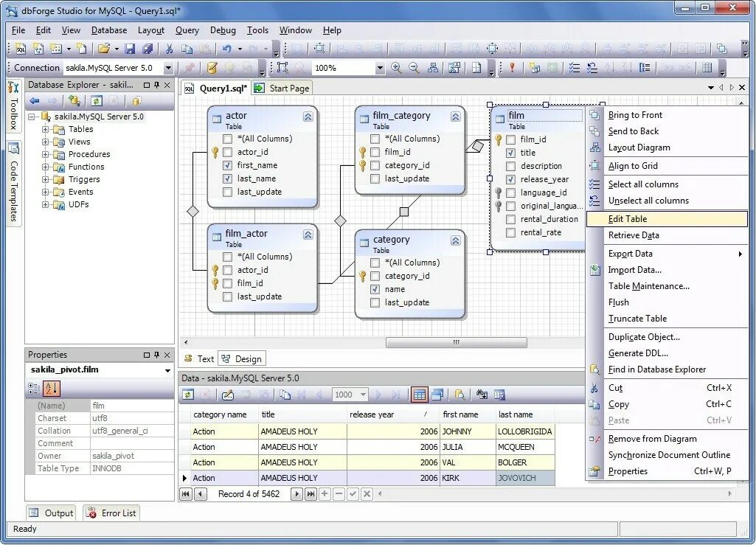756x545 pixels.
Task: Click the Alphabetical sort icon in Properties
Action: [52, 388]
